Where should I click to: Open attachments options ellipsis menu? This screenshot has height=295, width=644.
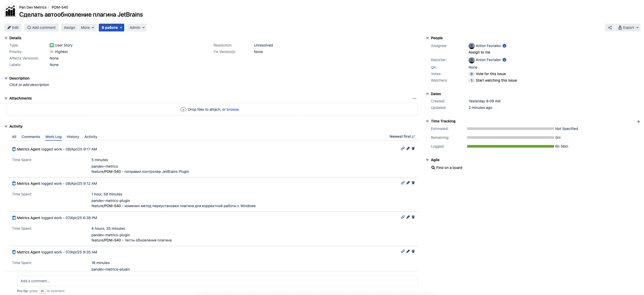point(414,99)
